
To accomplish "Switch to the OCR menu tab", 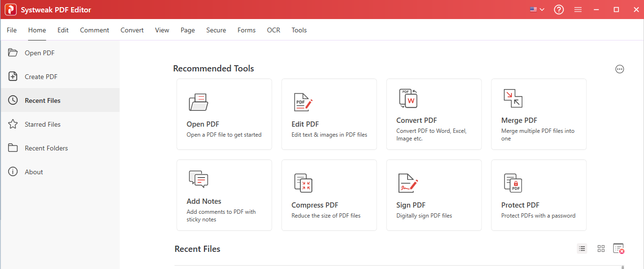I will [x=273, y=30].
